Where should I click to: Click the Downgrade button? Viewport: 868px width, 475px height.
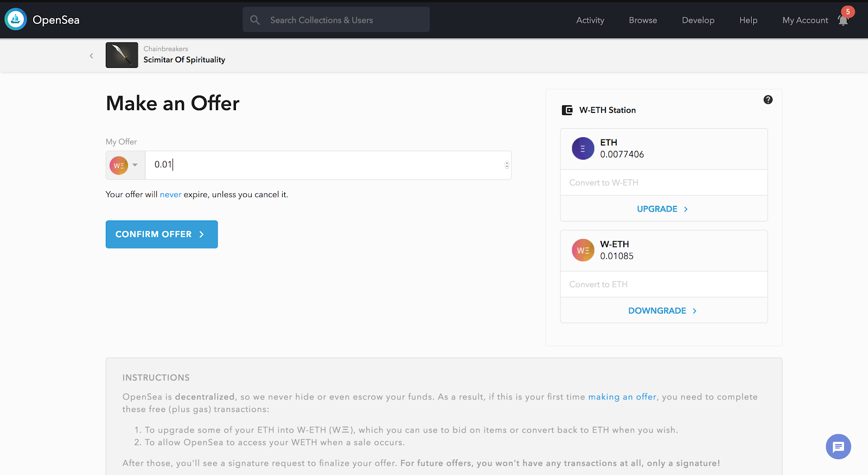664,311
